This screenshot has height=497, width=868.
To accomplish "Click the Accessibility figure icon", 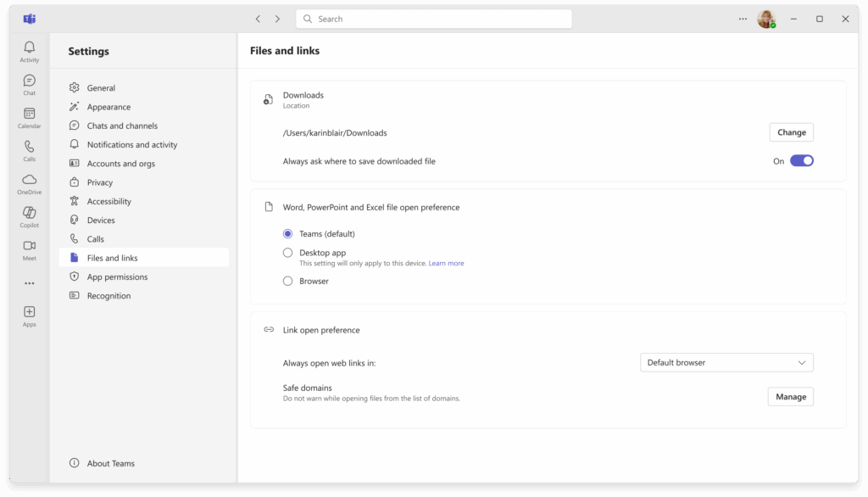I will click(x=75, y=200).
